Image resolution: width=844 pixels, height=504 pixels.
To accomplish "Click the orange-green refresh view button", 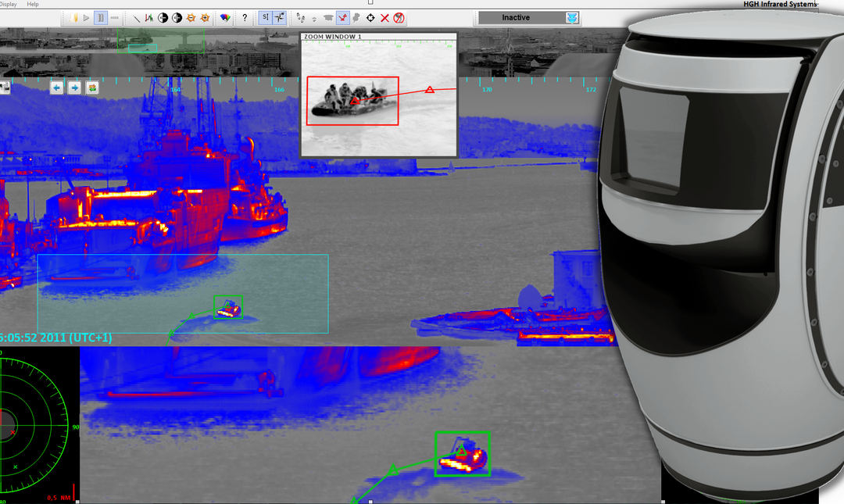I will click(92, 88).
